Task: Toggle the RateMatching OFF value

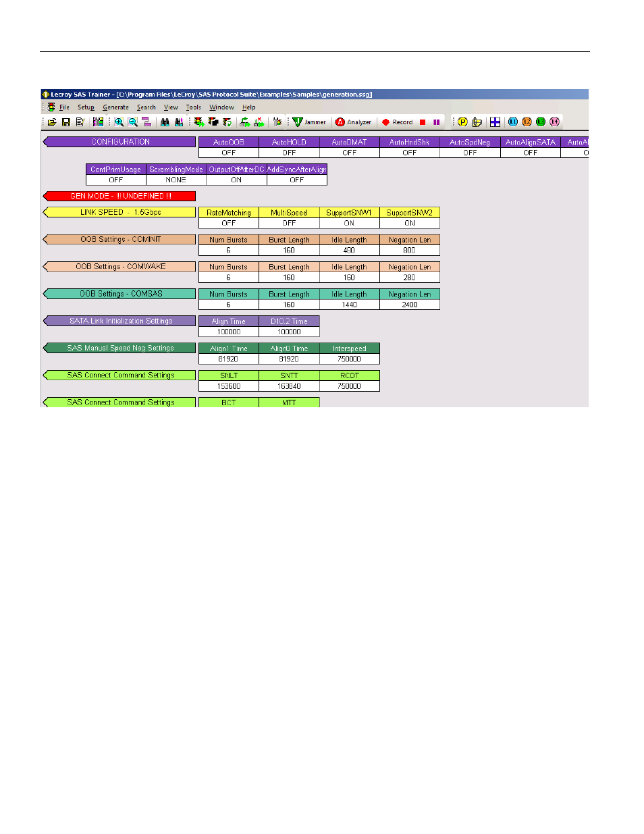Action: [229, 223]
